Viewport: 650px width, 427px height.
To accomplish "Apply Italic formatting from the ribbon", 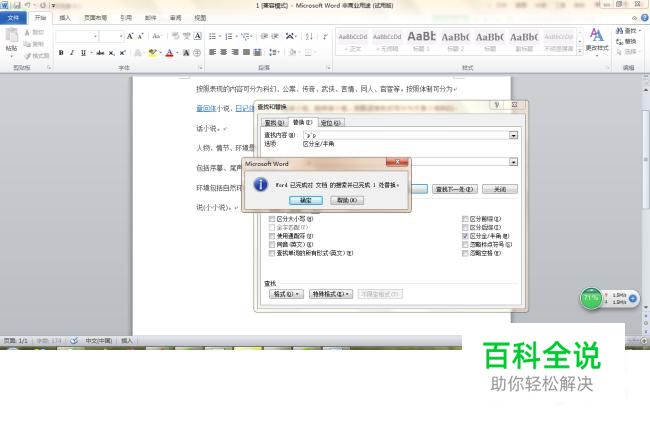I will point(72,53).
